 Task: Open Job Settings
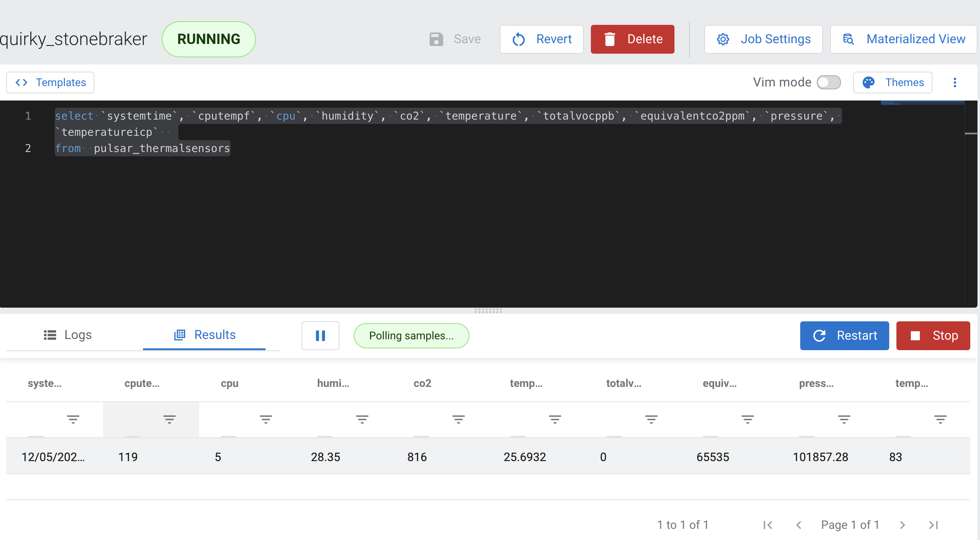(763, 39)
